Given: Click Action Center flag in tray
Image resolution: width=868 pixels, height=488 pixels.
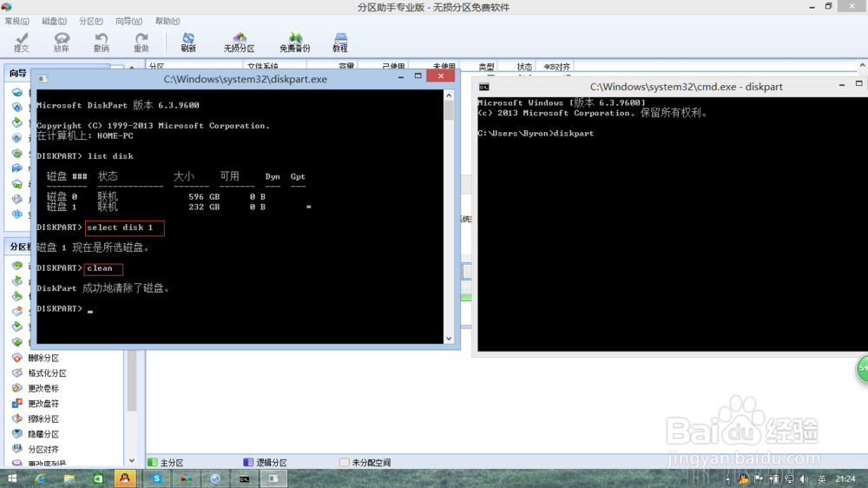Looking at the screenshot, I should (759, 479).
